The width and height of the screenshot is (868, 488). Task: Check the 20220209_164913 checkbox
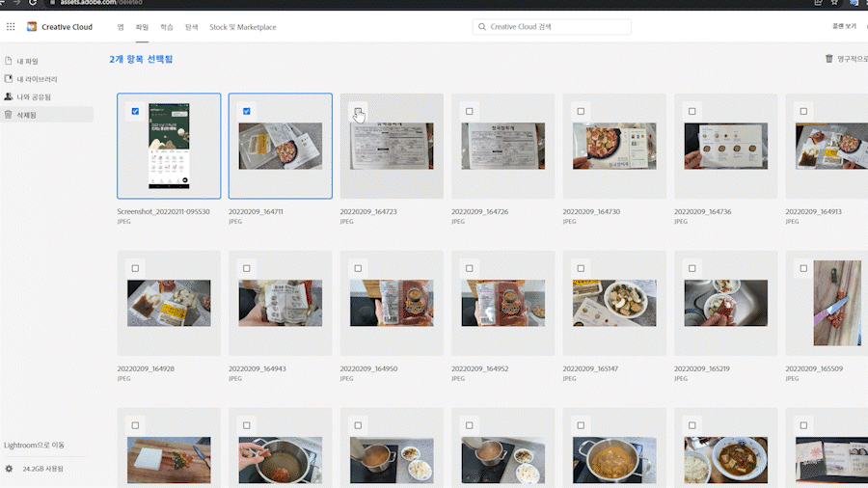click(803, 111)
